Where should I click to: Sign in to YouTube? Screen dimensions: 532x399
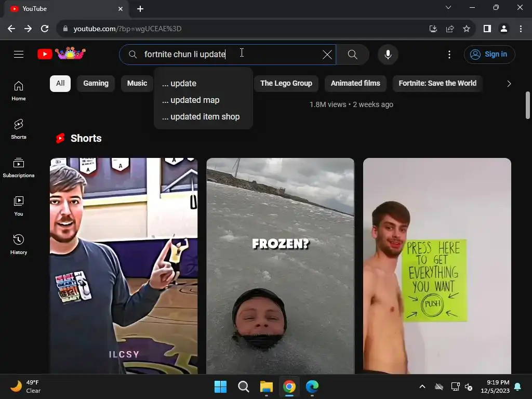pyautogui.click(x=489, y=54)
